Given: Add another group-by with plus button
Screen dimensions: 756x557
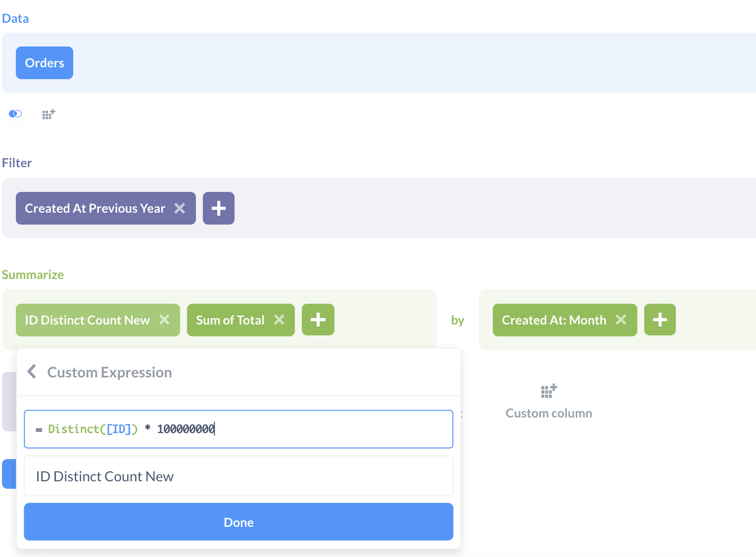Looking at the screenshot, I should pyautogui.click(x=660, y=320).
